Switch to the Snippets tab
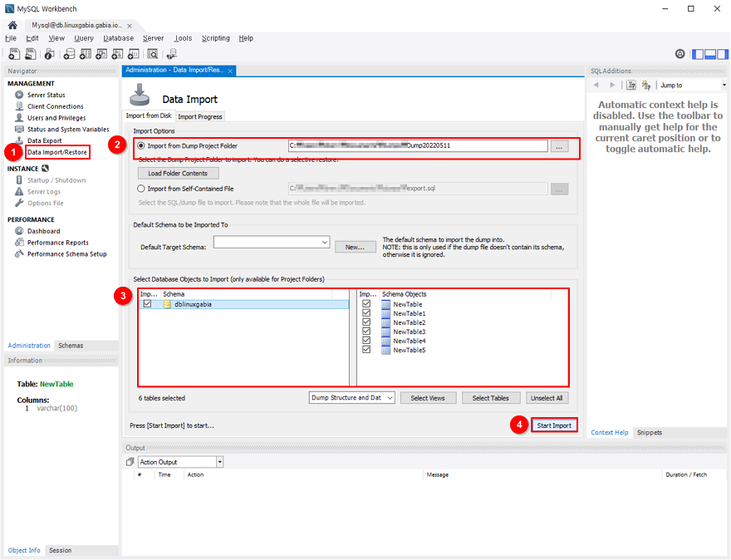Screen dimensions: 731x560 (x=650, y=433)
